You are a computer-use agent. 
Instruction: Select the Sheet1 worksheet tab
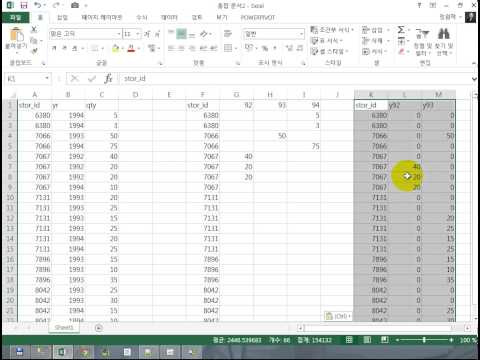[x=64, y=328]
